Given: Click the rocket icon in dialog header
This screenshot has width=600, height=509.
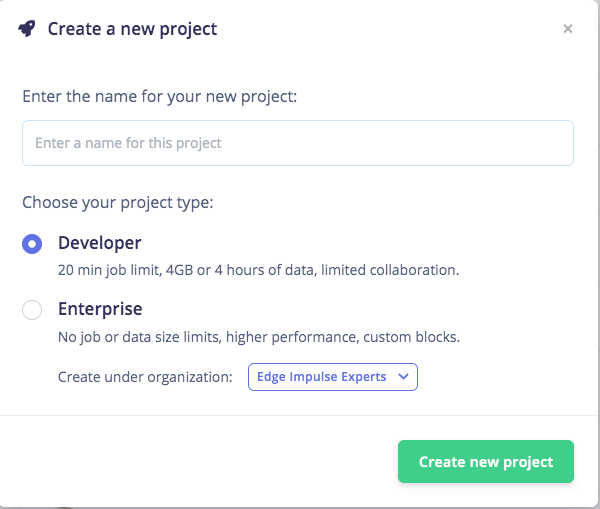Looking at the screenshot, I should point(27,28).
